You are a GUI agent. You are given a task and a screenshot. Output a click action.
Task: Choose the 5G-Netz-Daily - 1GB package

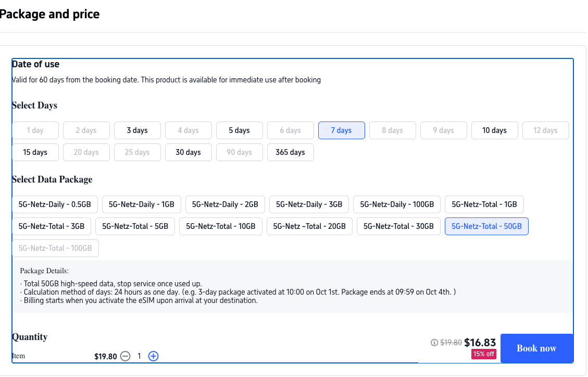(x=141, y=204)
